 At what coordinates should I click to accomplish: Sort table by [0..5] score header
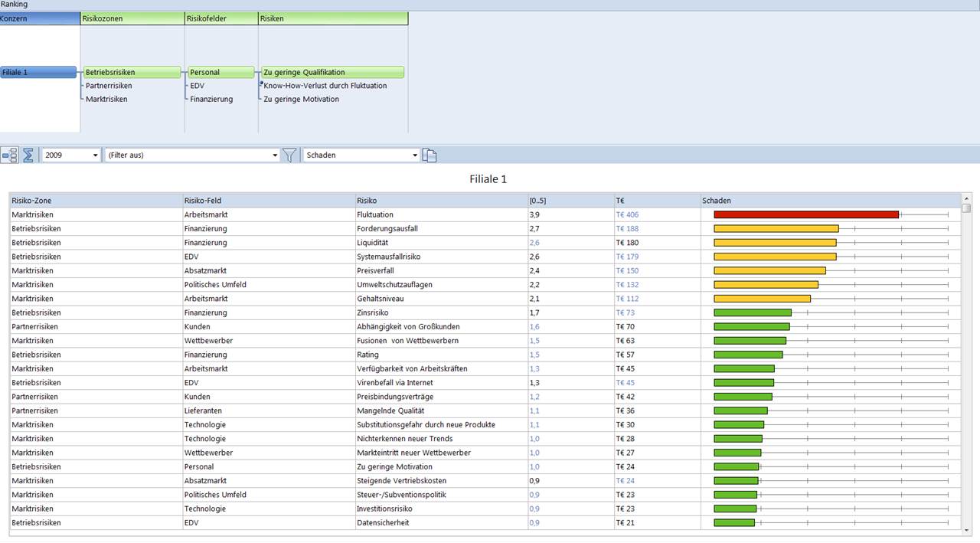click(570, 201)
